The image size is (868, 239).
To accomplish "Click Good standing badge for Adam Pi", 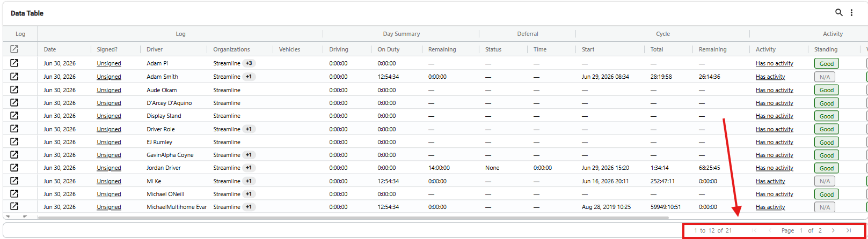I will (827, 64).
